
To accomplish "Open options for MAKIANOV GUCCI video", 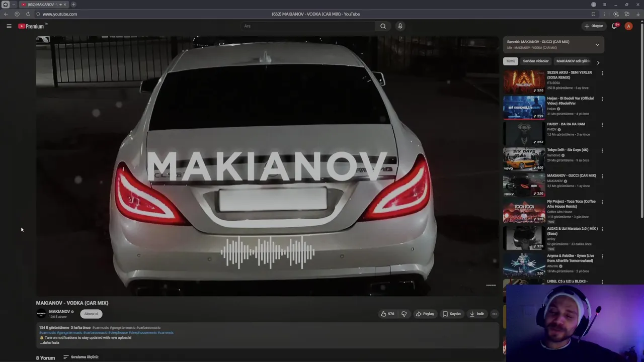I will coord(602,176).
